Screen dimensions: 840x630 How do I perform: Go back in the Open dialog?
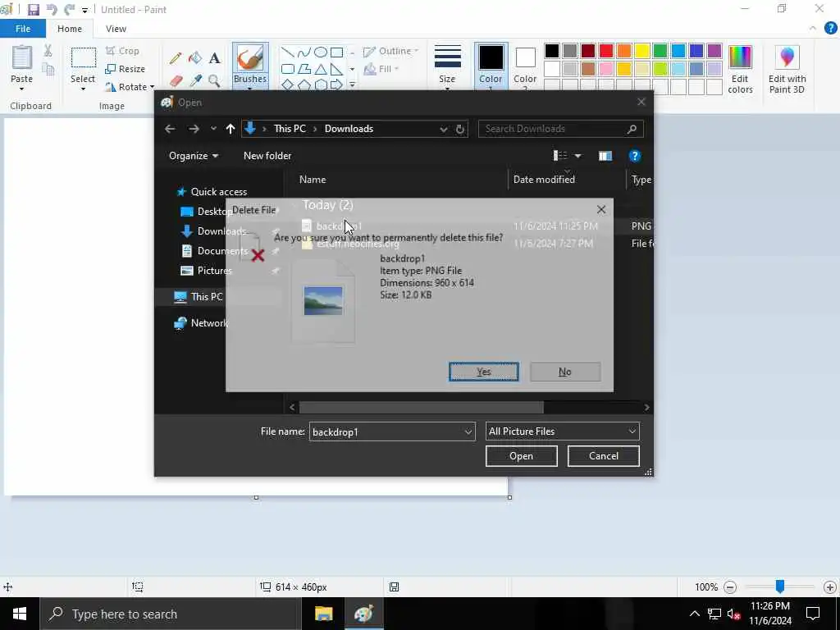(170, 129)
